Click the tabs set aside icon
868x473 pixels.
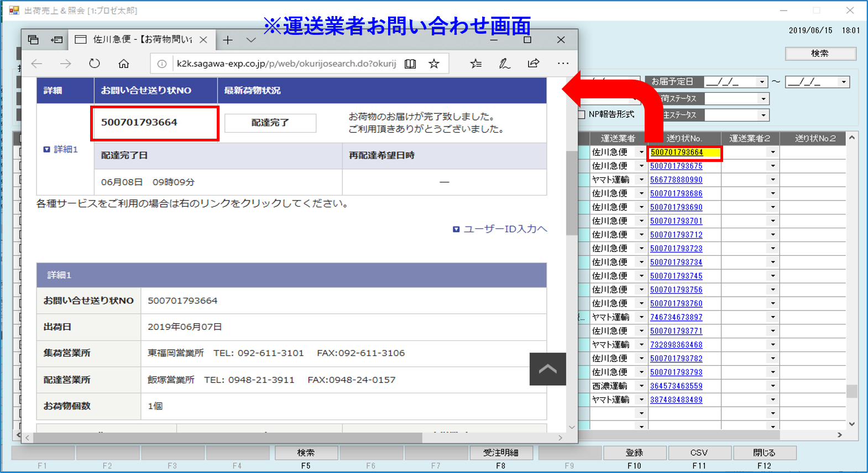tap(33, 40)
